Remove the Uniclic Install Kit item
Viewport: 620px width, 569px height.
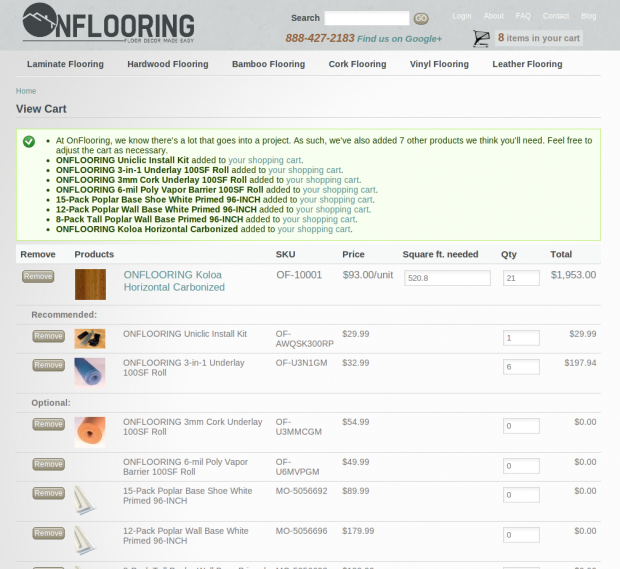pos(49,336)
